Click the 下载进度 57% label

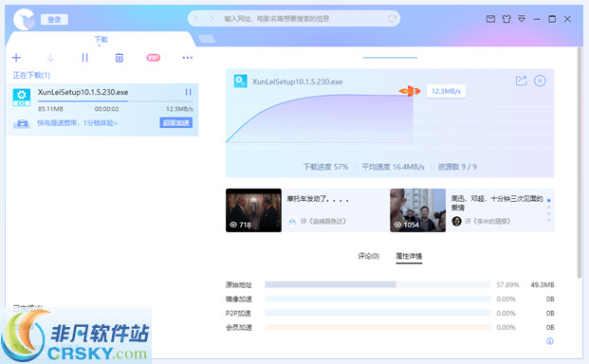325,167
